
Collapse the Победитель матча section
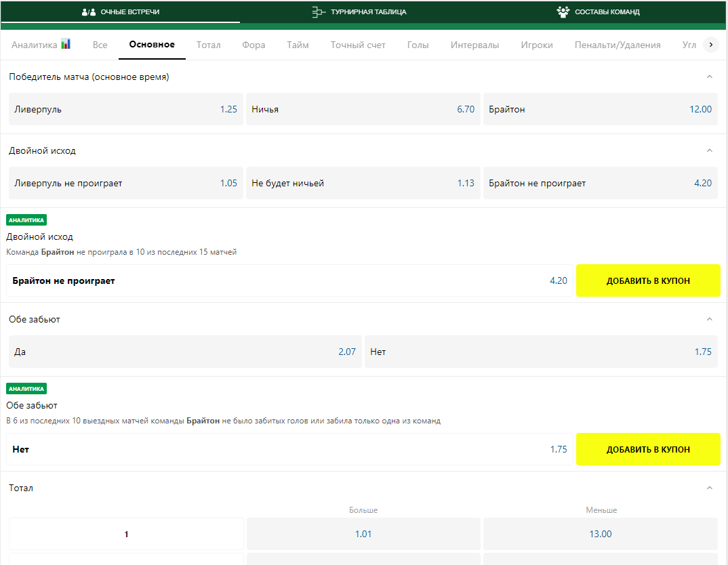coord(710,77)
